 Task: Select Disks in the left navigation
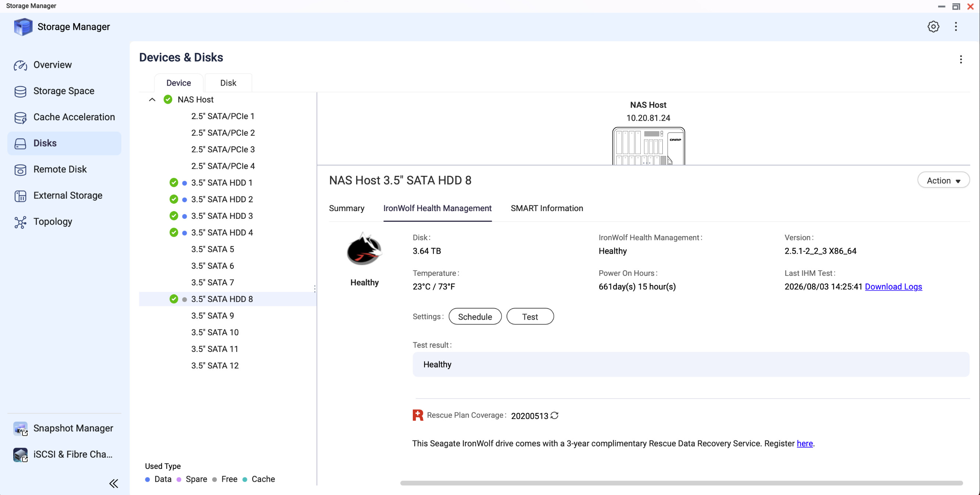coord(64,143)
